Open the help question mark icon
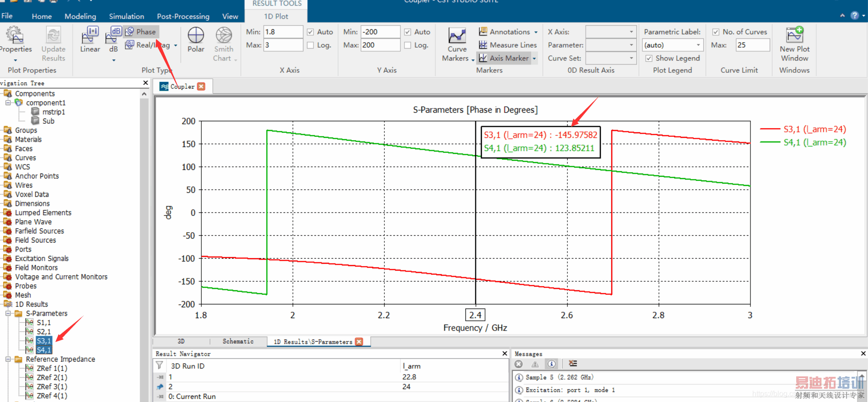This screenshot has height=402, width=868. pos(854,16)
